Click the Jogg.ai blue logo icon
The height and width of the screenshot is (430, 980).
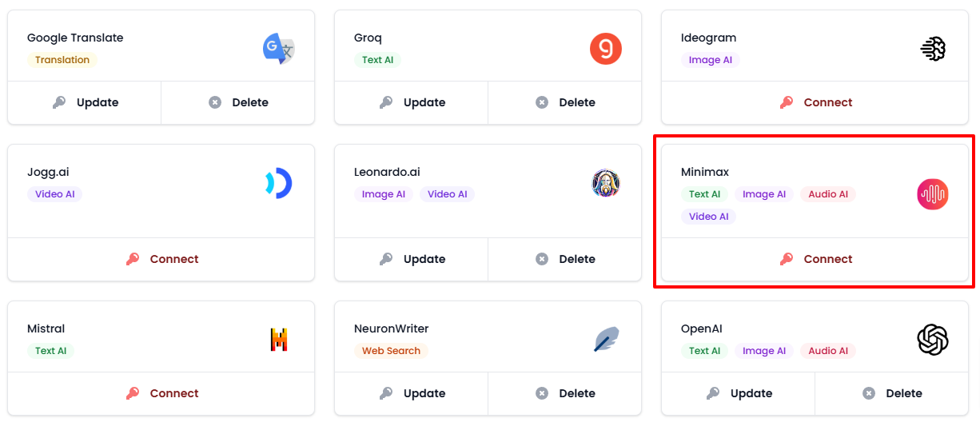point(279,183)
